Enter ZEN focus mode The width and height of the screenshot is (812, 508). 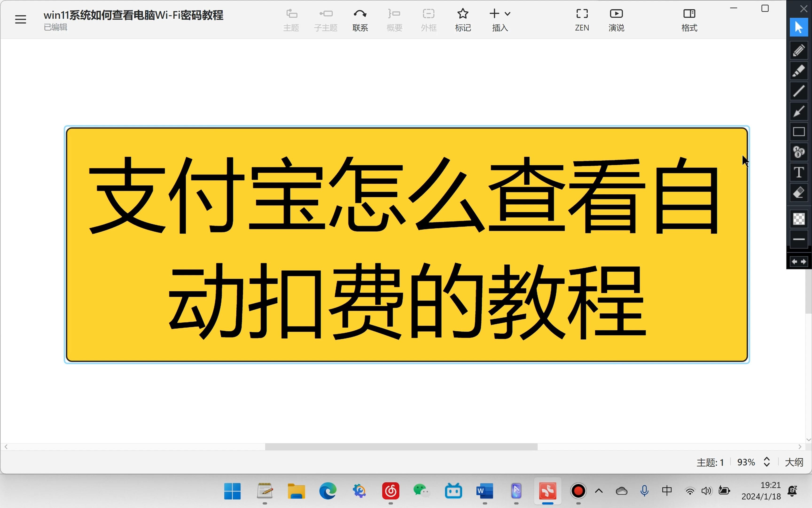click(x=582, y=20)
